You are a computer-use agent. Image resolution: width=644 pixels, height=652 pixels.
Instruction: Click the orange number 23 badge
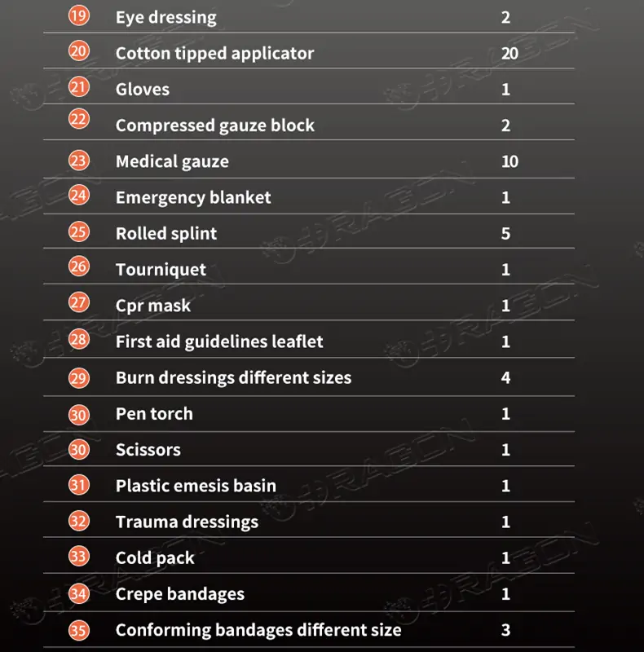(x=78, y=161)
